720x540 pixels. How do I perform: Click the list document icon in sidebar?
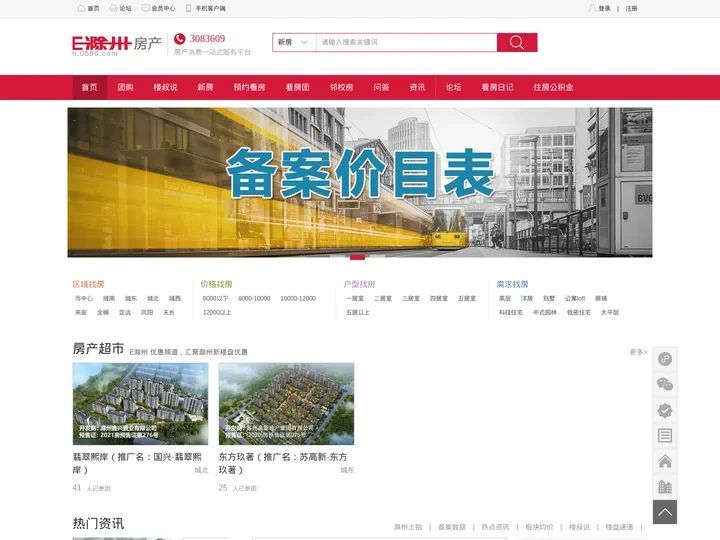tap(665, 435)
